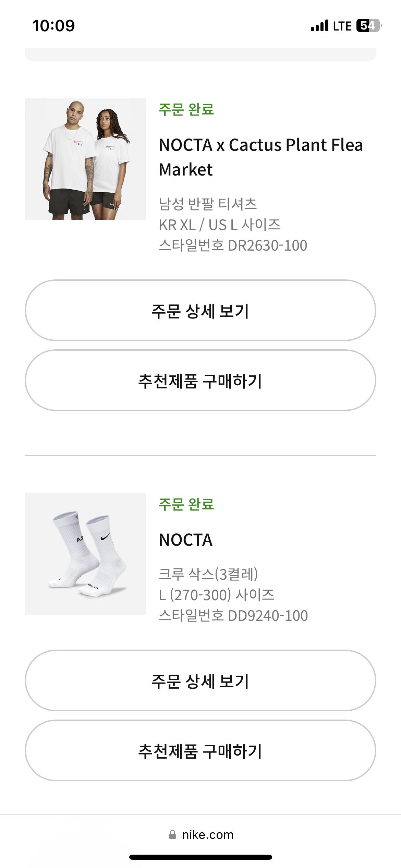Tap the NOCTA socks product title
This screenshot has height=868, width=401.
click(186, 540)
